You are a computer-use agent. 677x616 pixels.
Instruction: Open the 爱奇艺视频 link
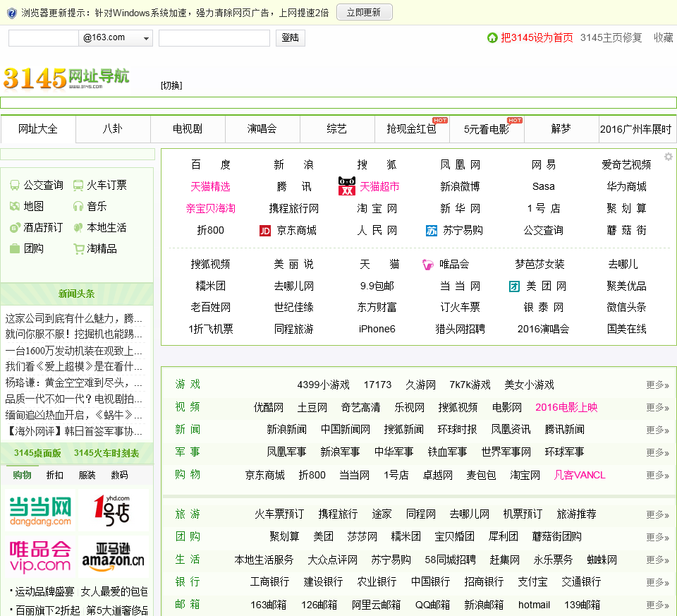(x=626, y=165)
